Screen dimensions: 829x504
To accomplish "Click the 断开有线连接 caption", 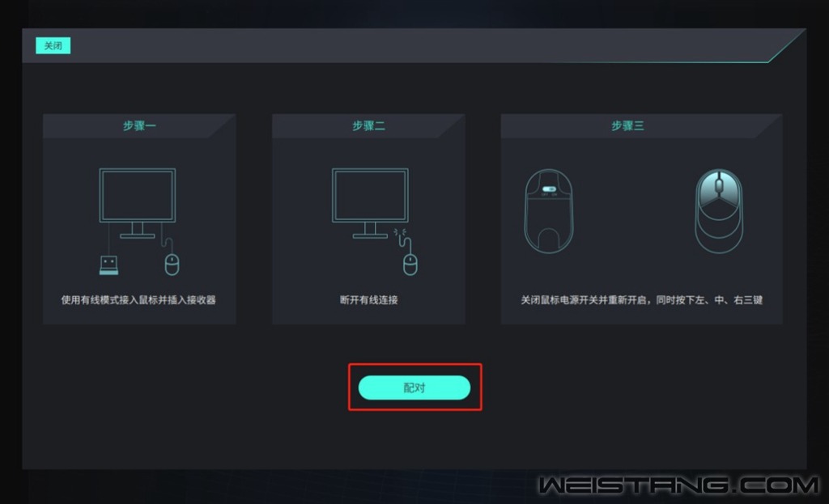I will tap(368, 300).
